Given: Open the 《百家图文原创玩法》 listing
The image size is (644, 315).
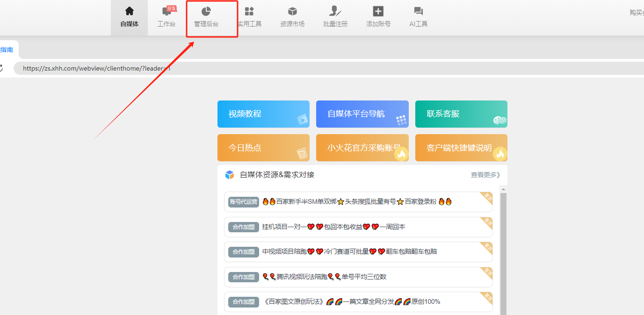Looking at the screenshot, I should click(x=358, y=302).
